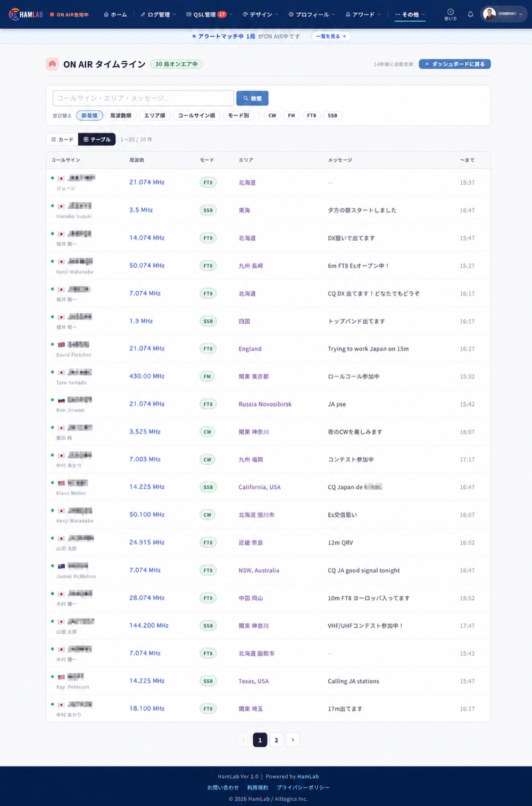Click the Russian flag beside Kim Jinwoo
The width and height of the screenshot is (532, 806).
61,400
